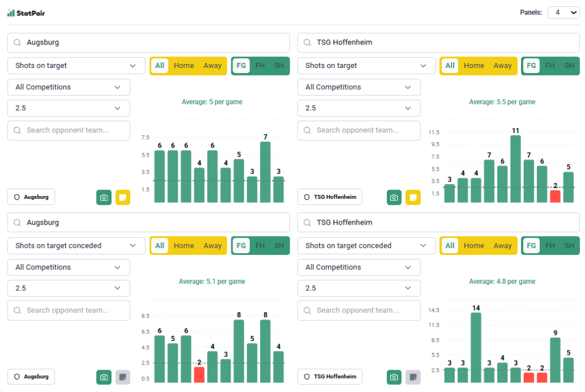This screenshot has width=585, height=392.
Task: Click gray note icon in bottom Augsburg panel
Action: click(x=123, y=377)
